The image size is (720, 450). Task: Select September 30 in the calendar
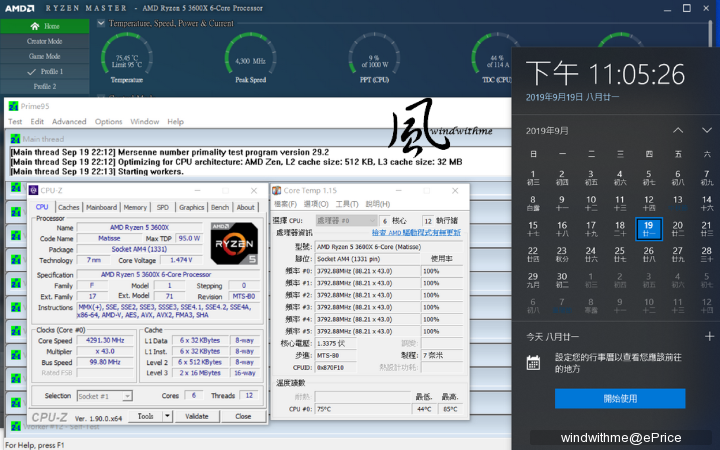point(562,280)
